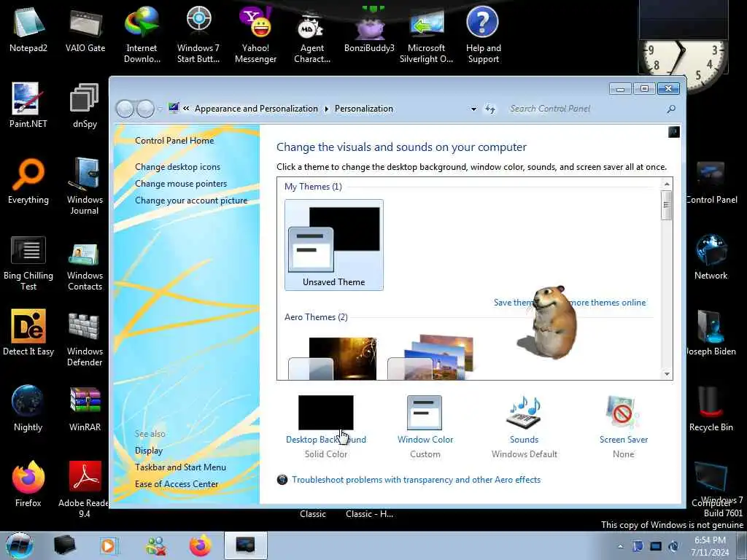Open Help and Support desktop icon
The image size is (747, 560).
[x=483, y=35]
